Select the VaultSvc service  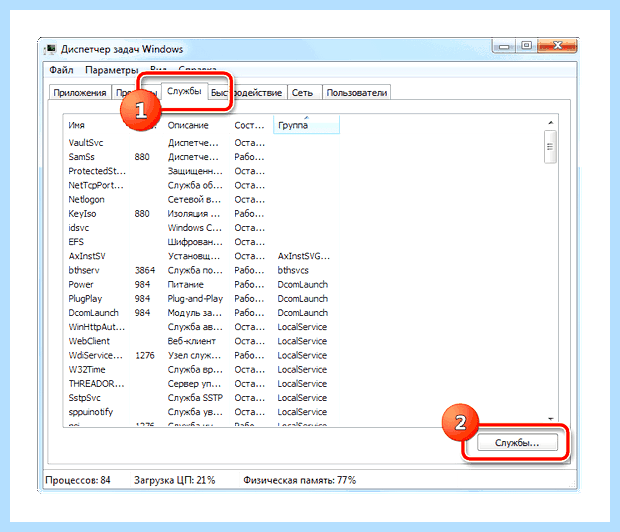coord(85,143)
